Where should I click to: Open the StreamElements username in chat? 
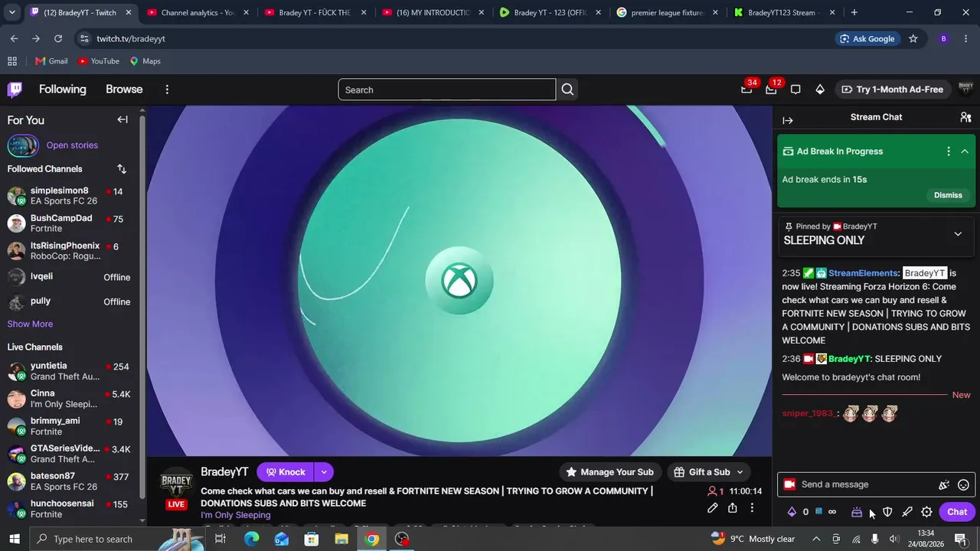pos(863,273)
